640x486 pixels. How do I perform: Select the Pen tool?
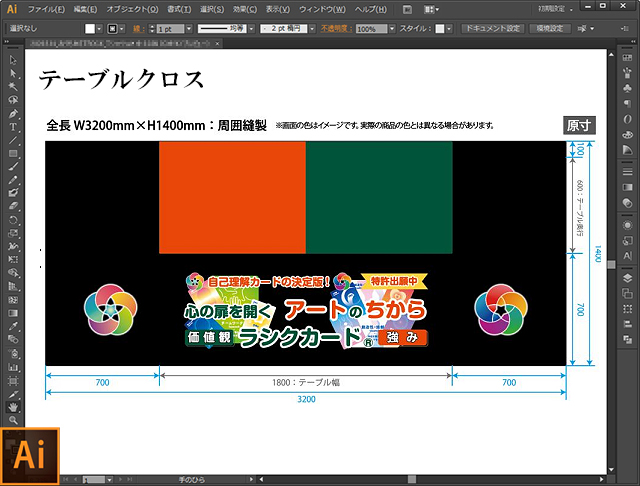[x=13, y=113]
